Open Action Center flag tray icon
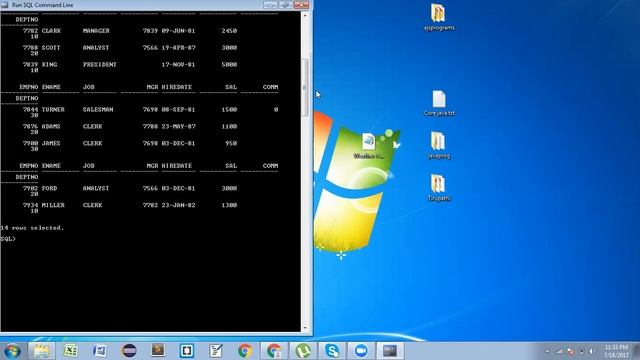This screenshot has height=360, width=640. [x=571, y=351]
